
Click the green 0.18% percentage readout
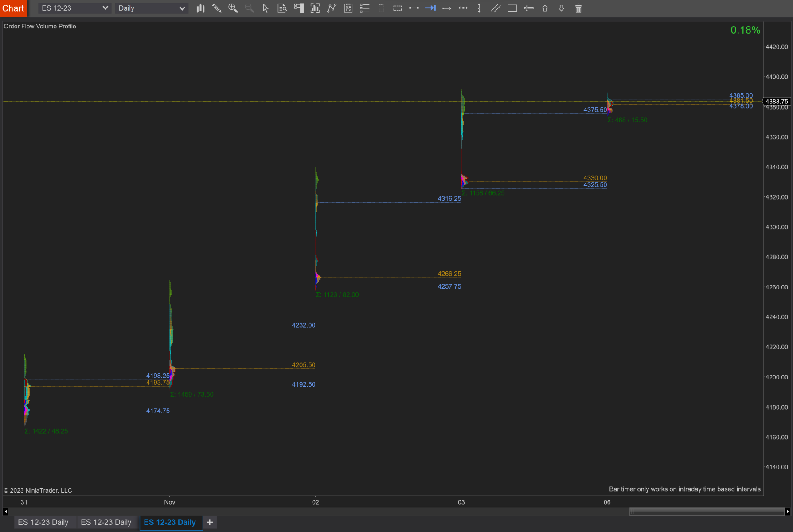[x=745, y=30]
